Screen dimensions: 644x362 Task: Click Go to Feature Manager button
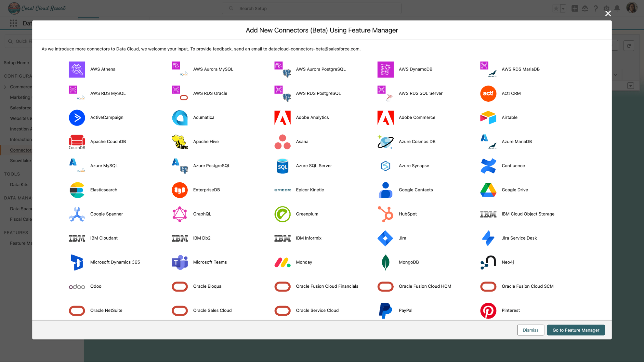(576, 330)
